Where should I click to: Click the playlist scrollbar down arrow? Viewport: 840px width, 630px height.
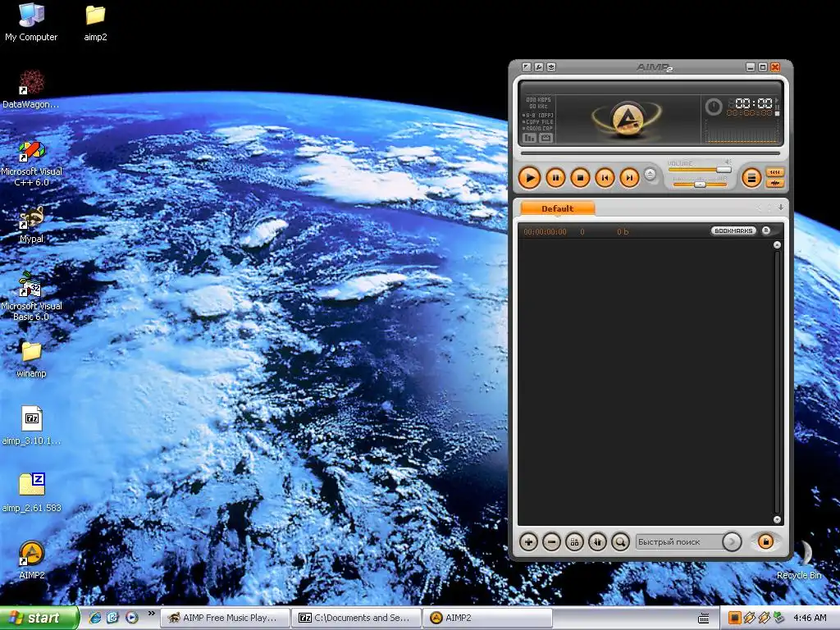(x=777, y=519)
